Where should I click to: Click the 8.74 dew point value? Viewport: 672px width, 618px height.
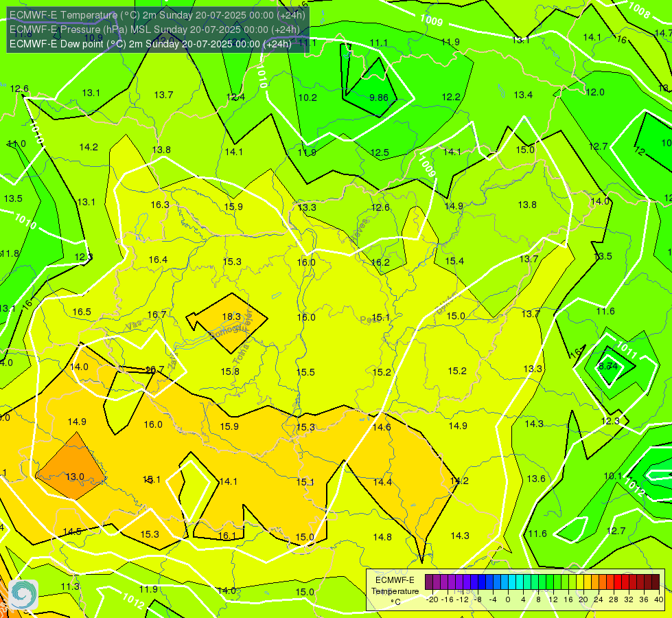click(608, 366)
